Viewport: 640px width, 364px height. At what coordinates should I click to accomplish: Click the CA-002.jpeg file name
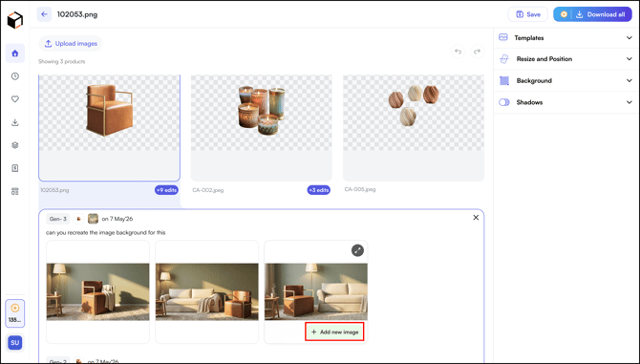point(208,190)
